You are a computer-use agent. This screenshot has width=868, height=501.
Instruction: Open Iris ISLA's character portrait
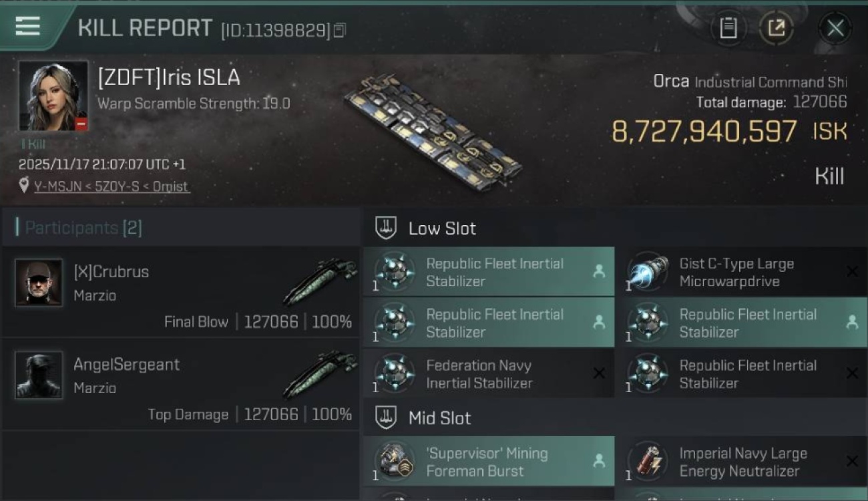coord(53,96)
